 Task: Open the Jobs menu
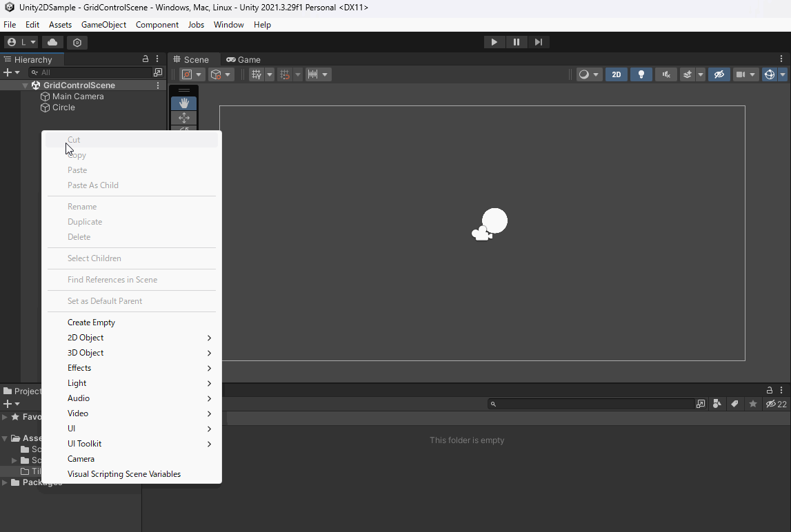(x=196, y=25)
